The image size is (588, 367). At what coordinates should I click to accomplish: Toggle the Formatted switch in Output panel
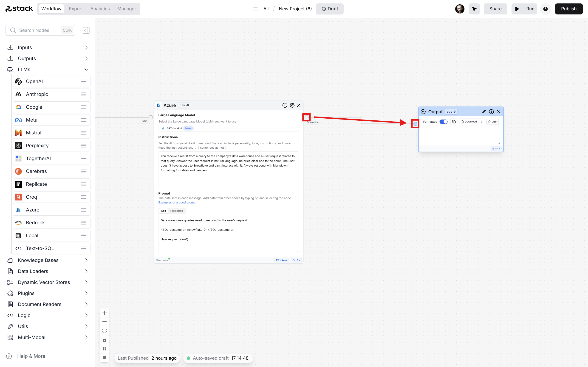444,122
